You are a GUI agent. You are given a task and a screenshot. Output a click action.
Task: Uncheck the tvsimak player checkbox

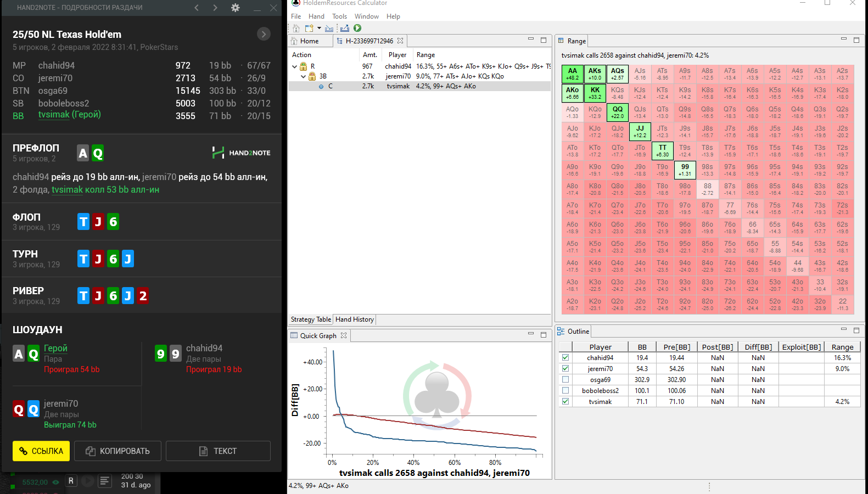pos(565,401)
